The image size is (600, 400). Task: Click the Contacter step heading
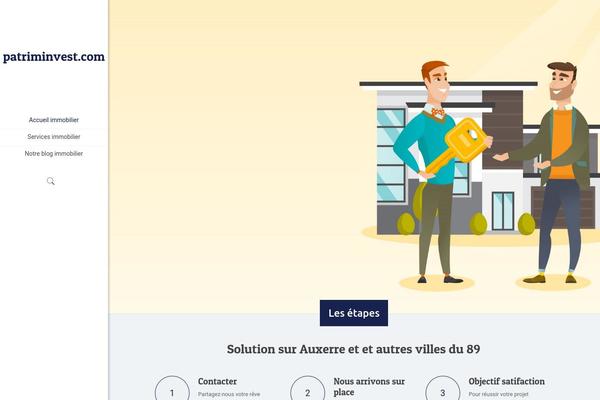click(217, 381)
